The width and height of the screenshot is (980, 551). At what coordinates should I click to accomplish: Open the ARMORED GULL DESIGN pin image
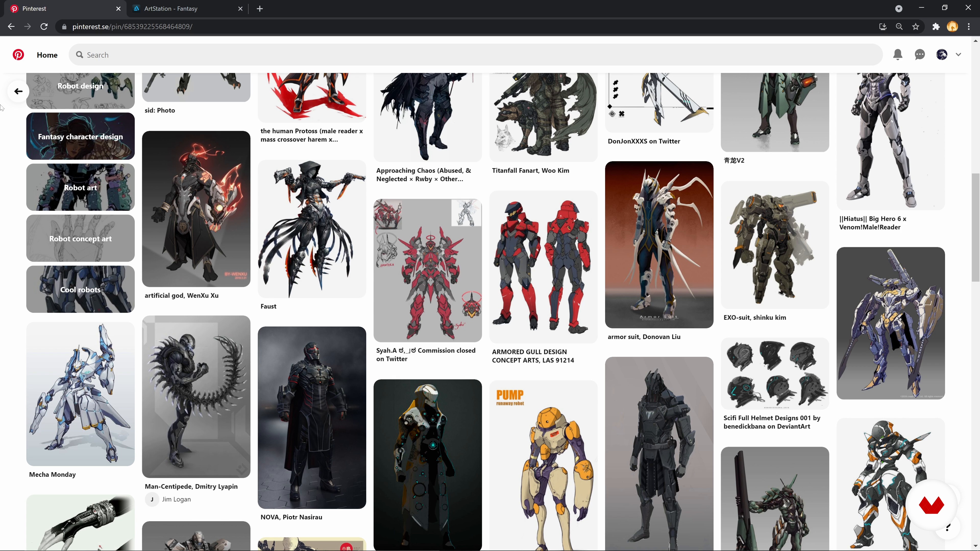tap(543, 267)
